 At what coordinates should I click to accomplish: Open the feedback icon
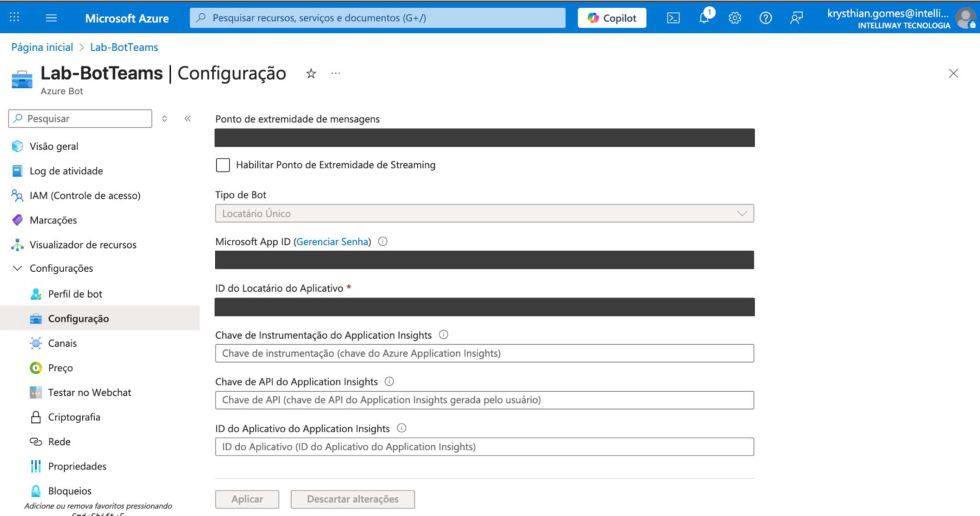(x=796, y=18)
